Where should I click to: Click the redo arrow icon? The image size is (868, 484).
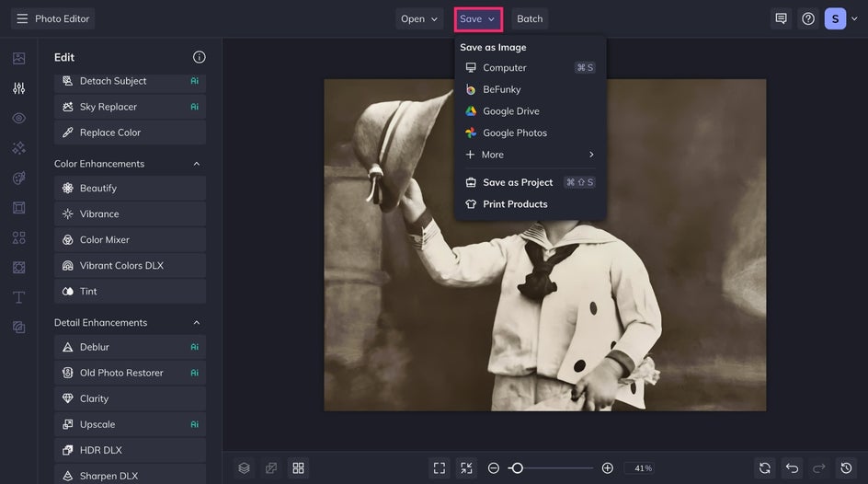coord(819,468)
